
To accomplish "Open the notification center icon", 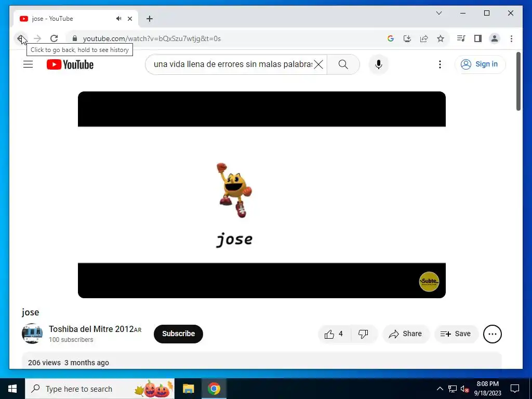I will [515, 389].
